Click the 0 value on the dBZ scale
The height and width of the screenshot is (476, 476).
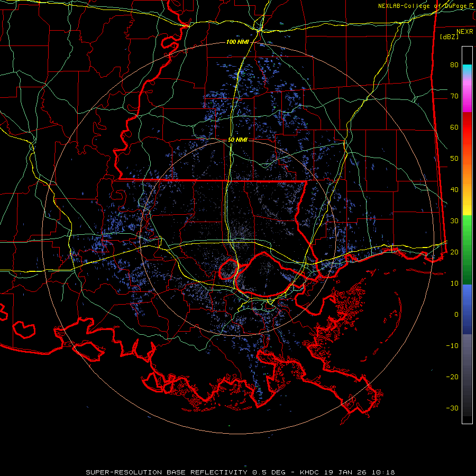456,315
